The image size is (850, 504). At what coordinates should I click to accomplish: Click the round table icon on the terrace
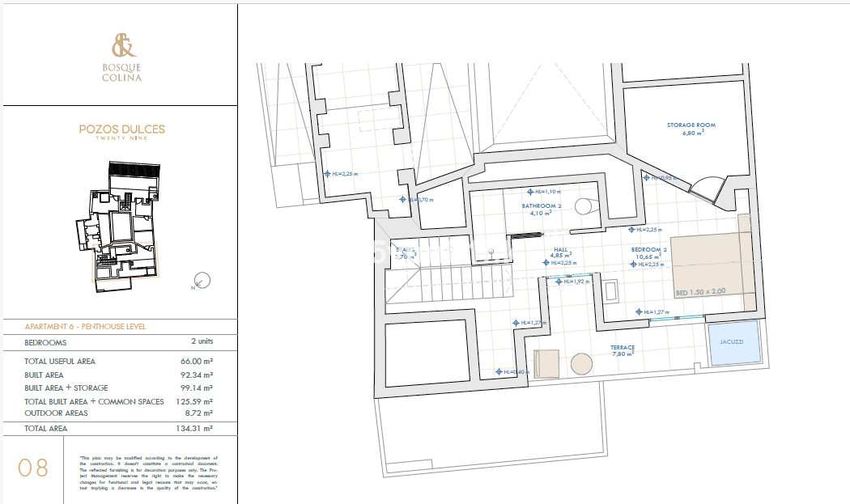pyautogui.click(x=581, y=364)
